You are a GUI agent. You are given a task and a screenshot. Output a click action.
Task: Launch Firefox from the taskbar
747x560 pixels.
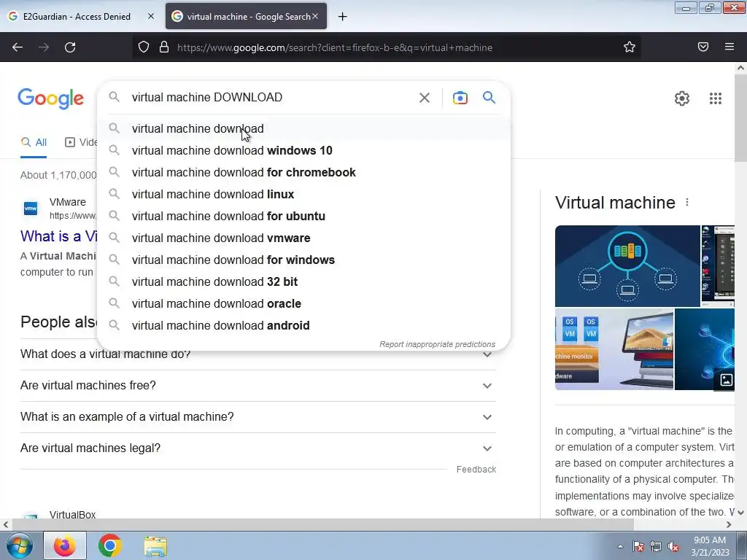click(x=65, y=545)
